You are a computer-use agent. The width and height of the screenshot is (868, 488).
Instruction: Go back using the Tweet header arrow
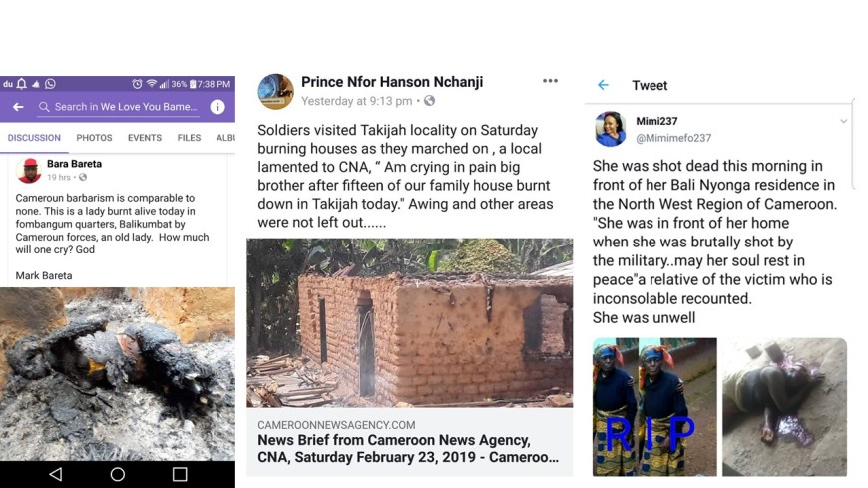(x=603, y=85)
